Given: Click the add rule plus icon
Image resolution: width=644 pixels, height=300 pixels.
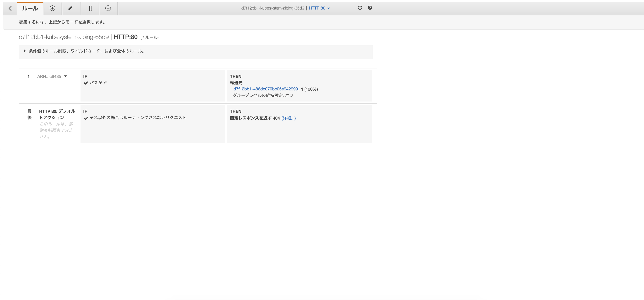Looking at the screenshot, I should coord(52,8).
